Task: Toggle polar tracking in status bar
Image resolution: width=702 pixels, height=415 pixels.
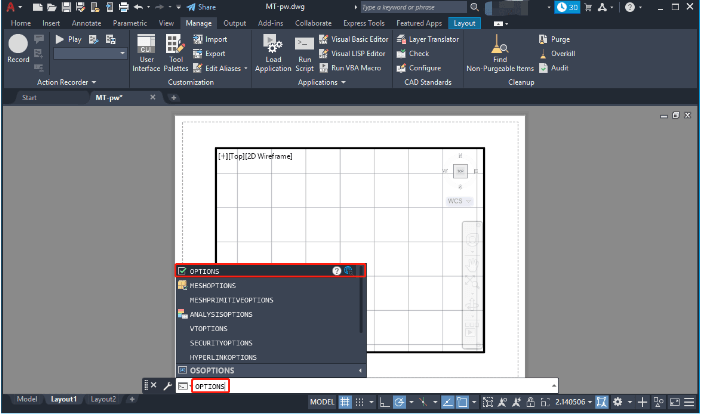Action: (400, 401)
